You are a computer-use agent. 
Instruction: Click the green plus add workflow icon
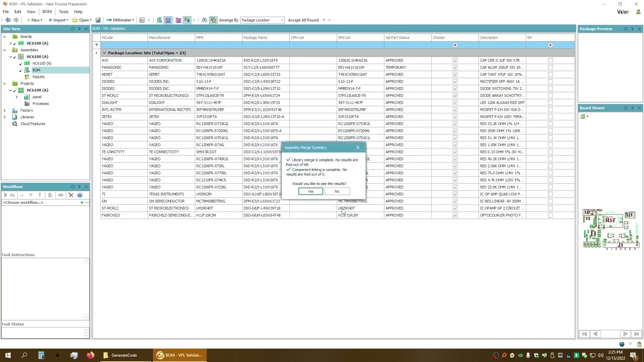(82, 203)
